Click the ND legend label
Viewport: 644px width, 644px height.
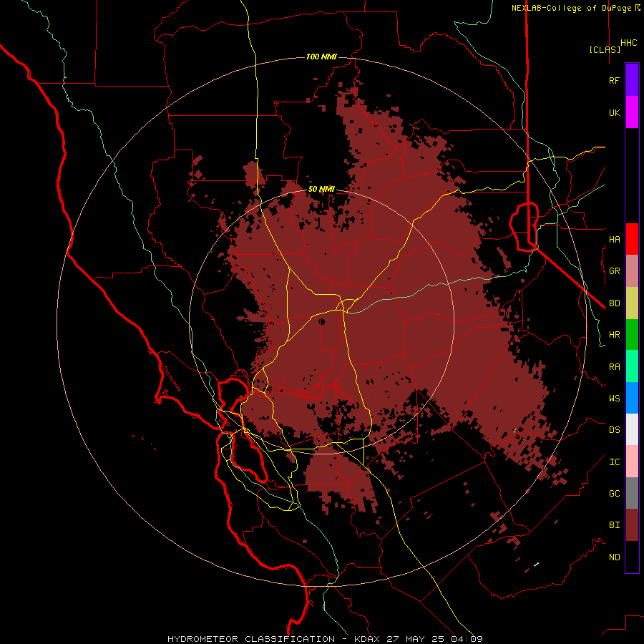pos(614,557)
